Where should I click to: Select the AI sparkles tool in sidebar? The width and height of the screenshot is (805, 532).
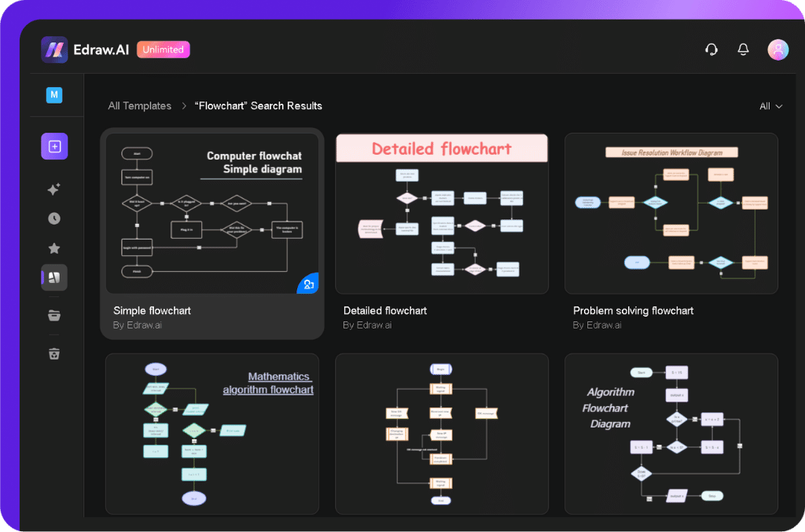click(53, 189)
